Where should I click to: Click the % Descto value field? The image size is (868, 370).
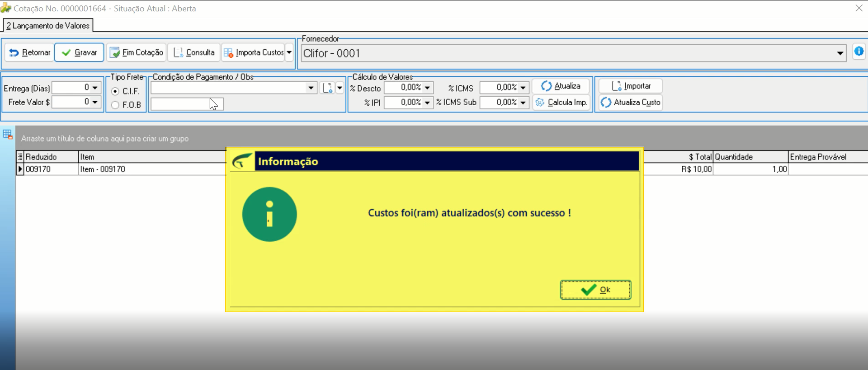coord(403,88)
